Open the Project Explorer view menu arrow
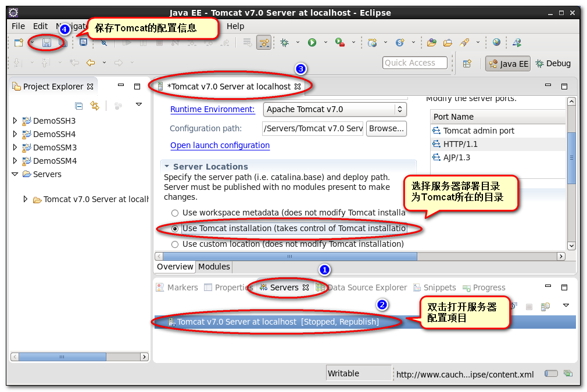The image size is (587, 392). point(138,105)
